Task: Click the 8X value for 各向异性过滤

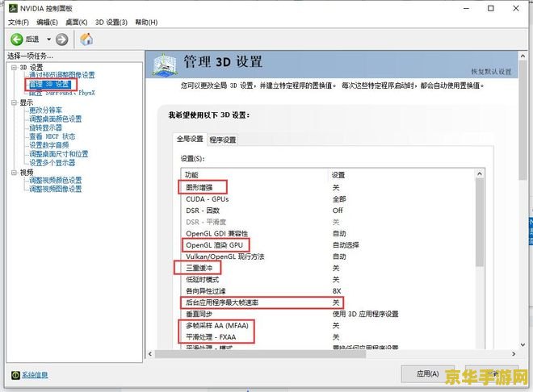Action: click(337, 291)
